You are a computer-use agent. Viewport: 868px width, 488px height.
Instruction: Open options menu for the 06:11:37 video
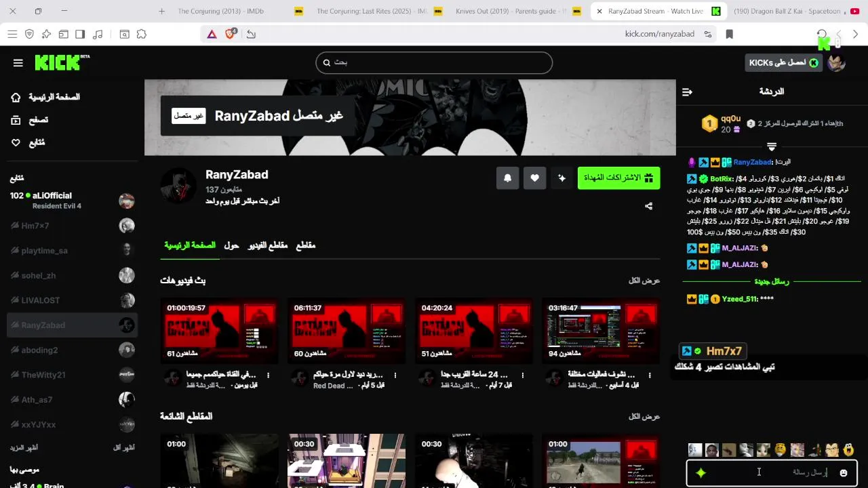[x=395, y=375]
